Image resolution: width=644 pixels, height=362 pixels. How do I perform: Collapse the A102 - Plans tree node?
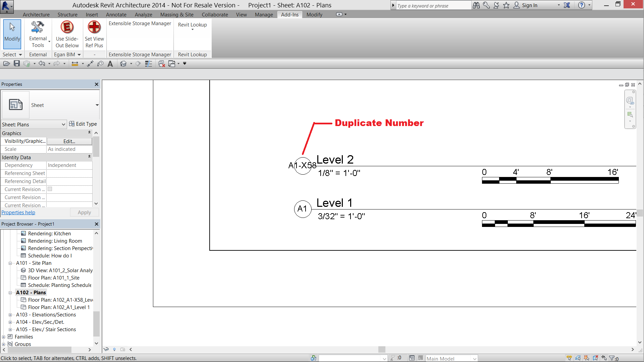10,293
